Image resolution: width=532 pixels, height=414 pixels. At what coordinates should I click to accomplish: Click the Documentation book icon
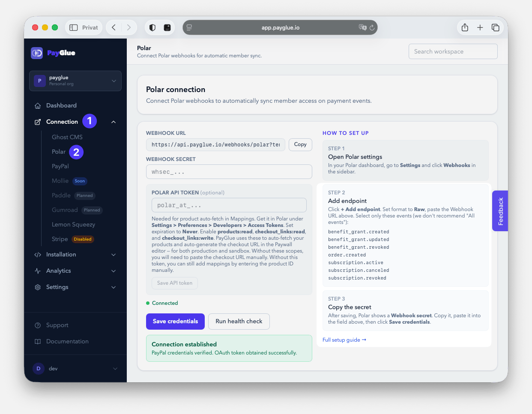click(38, 342)
